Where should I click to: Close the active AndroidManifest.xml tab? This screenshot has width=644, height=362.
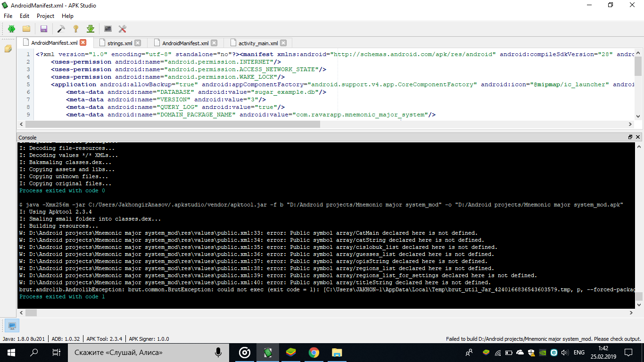click(83, 43)
